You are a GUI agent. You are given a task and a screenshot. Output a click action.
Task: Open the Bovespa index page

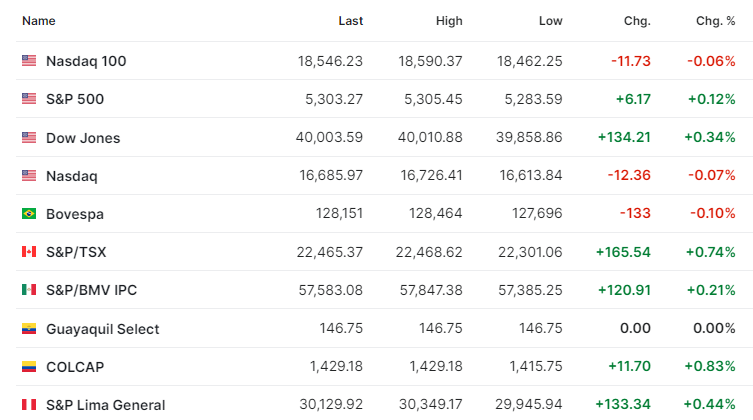click(75, 214)
